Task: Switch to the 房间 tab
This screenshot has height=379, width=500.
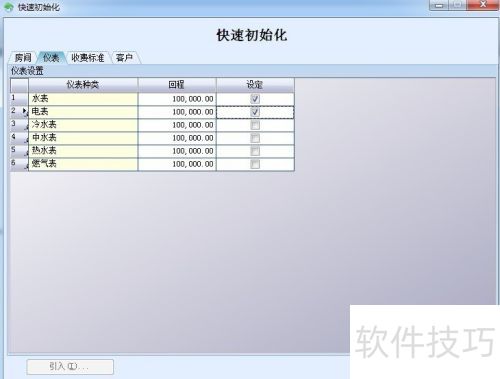Action: coord(23,58)
